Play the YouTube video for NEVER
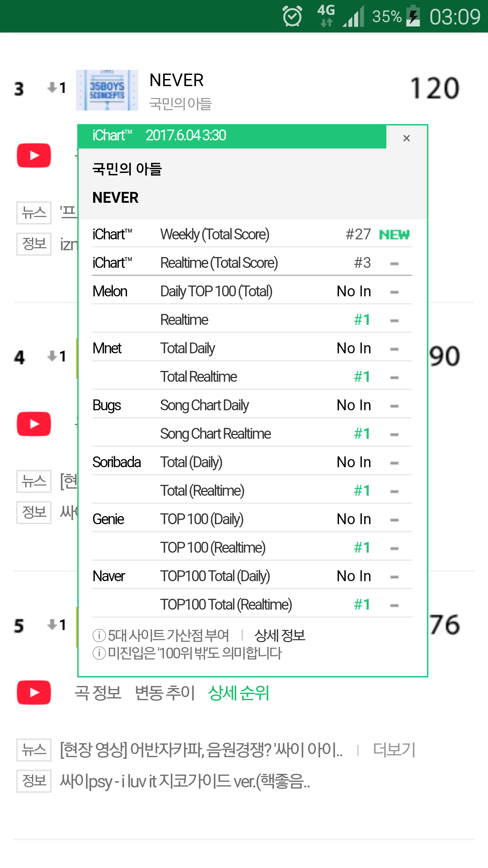The image size is (488, 868). click(x=34, y=156)
